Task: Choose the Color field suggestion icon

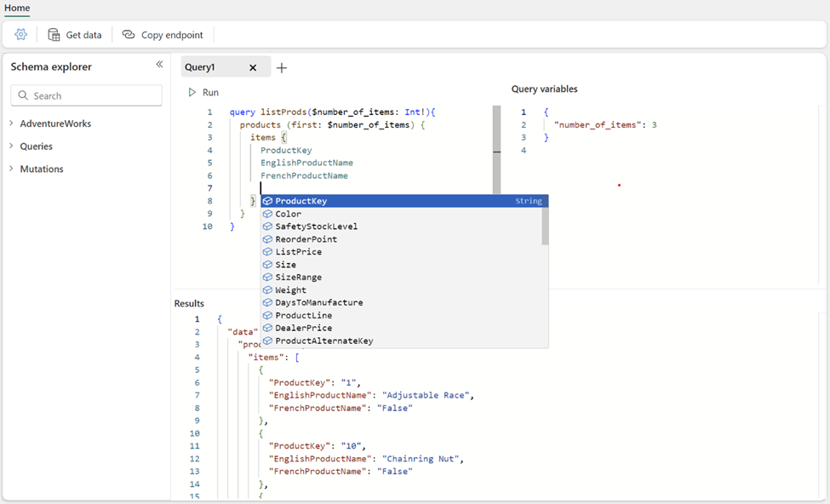Action: (267, 214)
